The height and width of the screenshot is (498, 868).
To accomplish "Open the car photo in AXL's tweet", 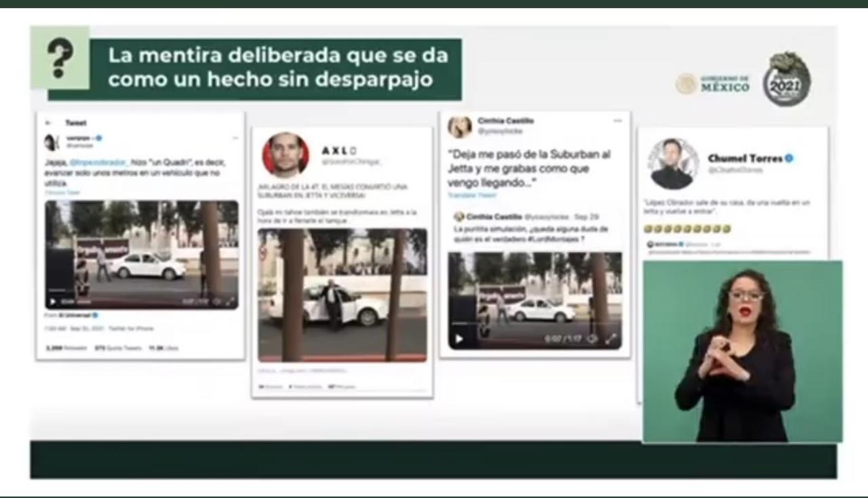I will (342, 294).
